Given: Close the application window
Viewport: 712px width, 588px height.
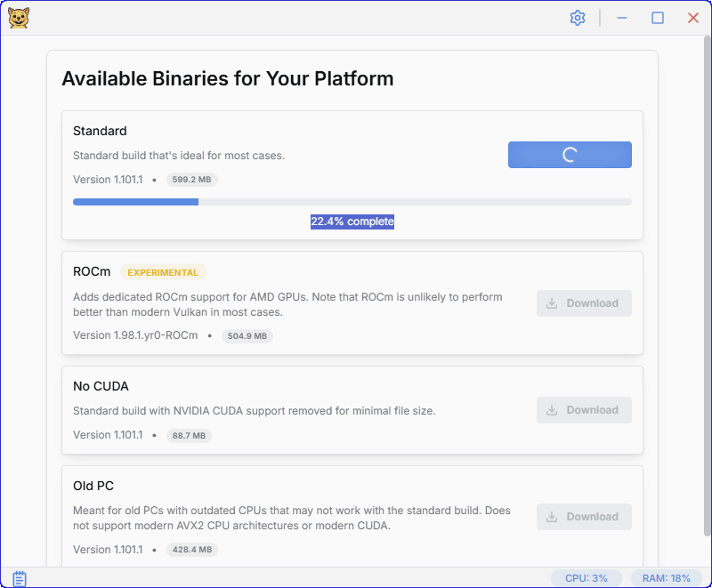Looking at the screenshot, I should pyautogui.click(x=693, y=18).
